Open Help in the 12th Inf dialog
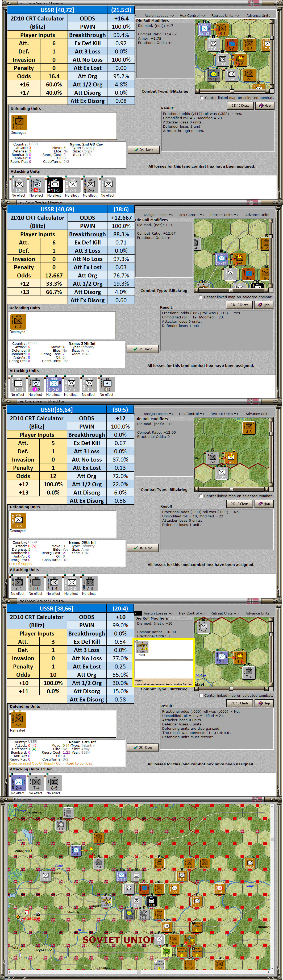283x980 pixels. coord(264,703)
